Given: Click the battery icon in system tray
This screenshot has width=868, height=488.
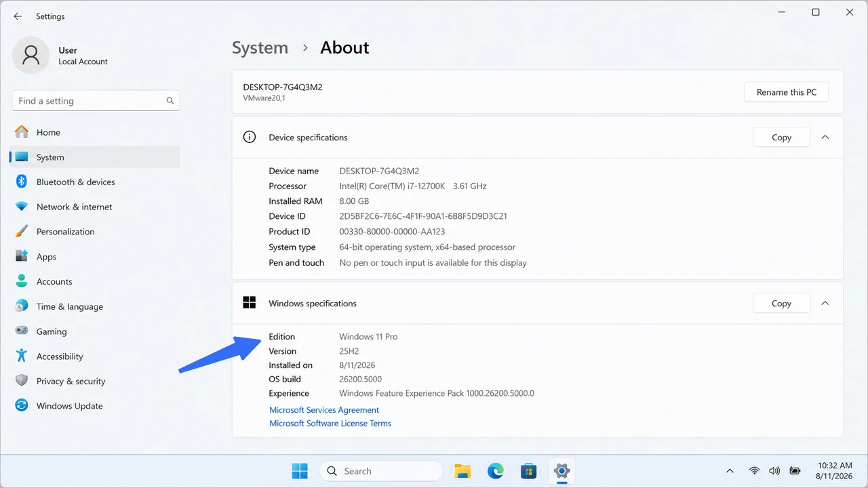Looking at the screenshot, I should click(795, 471).
